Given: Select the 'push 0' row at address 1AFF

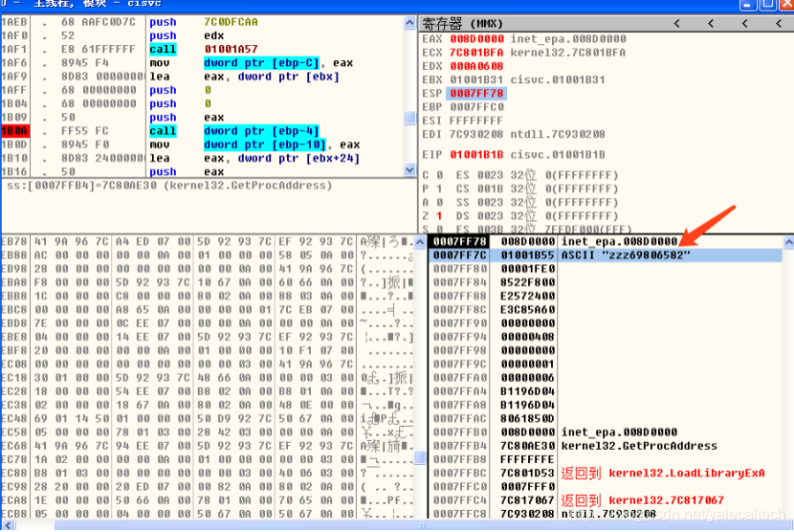Looking at the screenshot, I should (x=203, y=90).
